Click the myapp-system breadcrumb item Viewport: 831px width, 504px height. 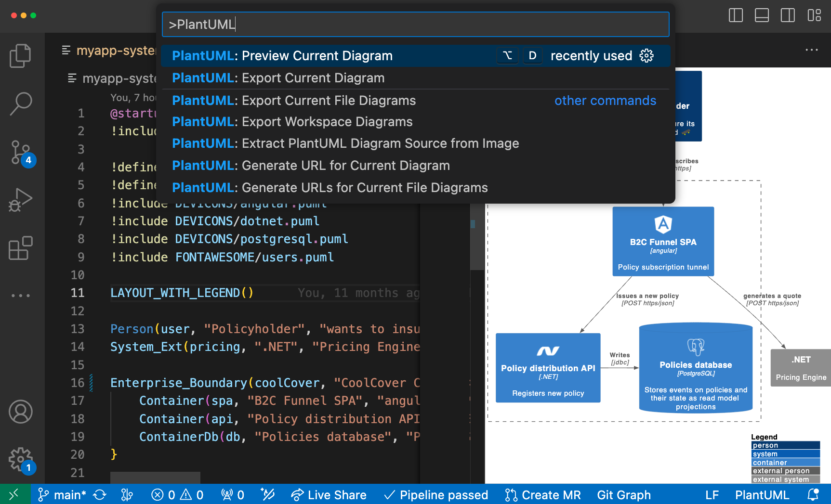click(x=112, y=78)
